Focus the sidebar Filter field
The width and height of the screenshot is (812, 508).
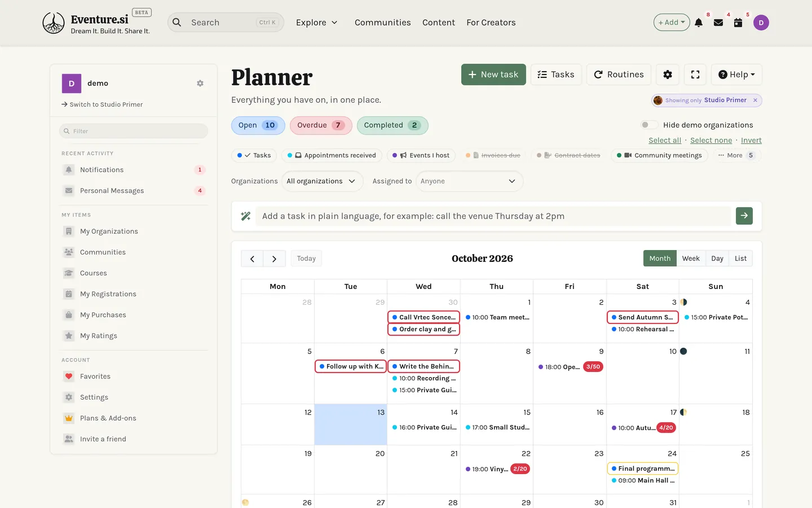[134, 131]
